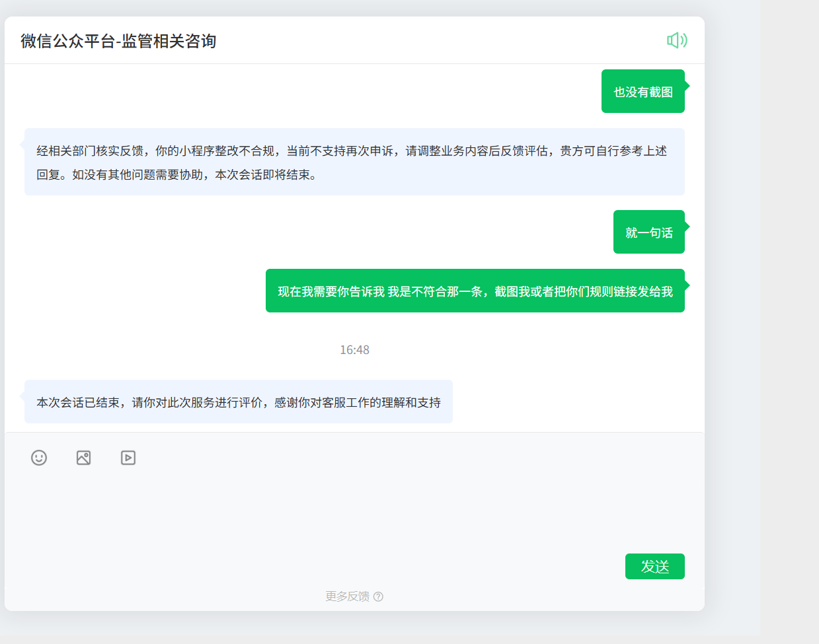Click the green 发送 button
This screenshot has width=819, height=644.
tap(655, 566)
